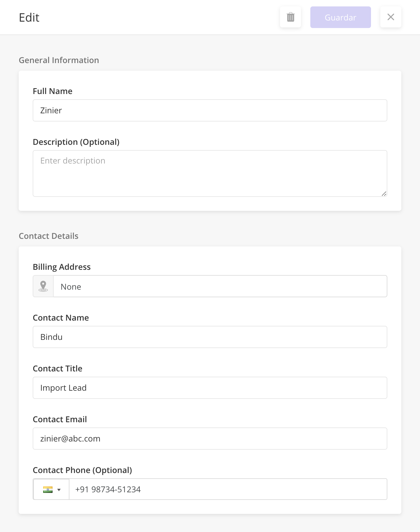The image size is (420, 532).
Task: Click the Guardar save button
Action: [340, 17]
